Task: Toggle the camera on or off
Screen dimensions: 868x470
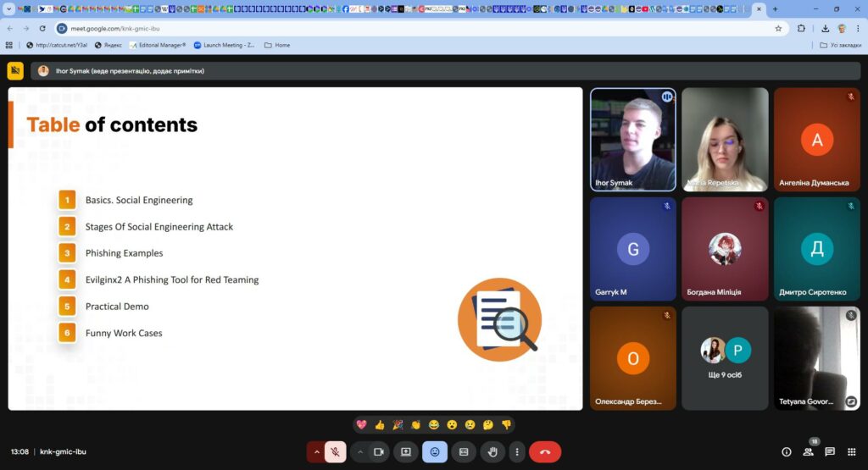Action: coord(378,452)
